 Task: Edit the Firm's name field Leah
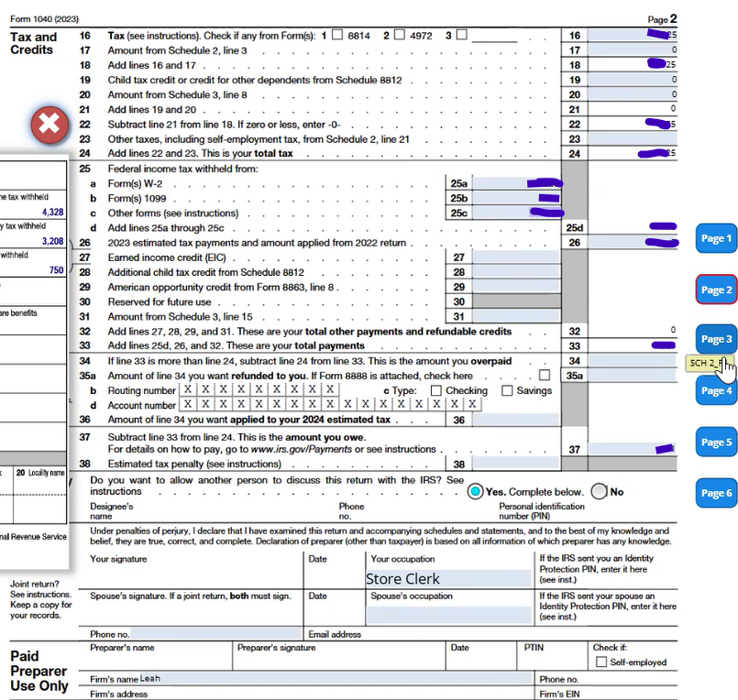point(336,678)
